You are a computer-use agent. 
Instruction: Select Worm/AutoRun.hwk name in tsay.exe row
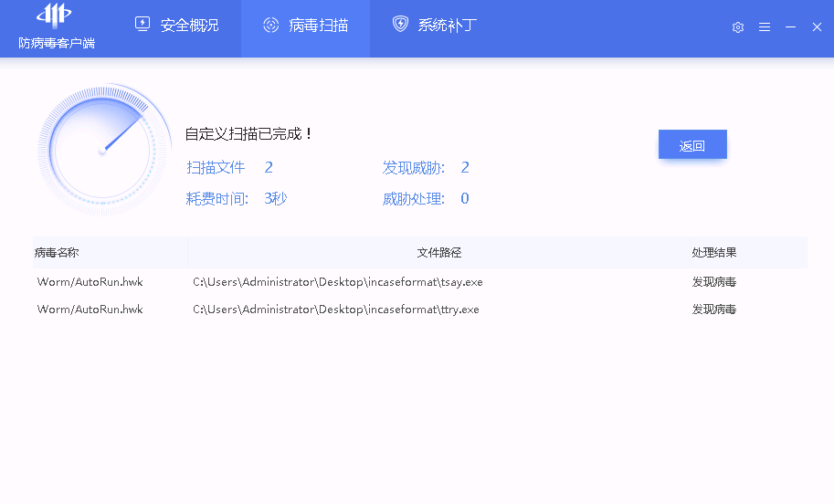pos(90,282)
